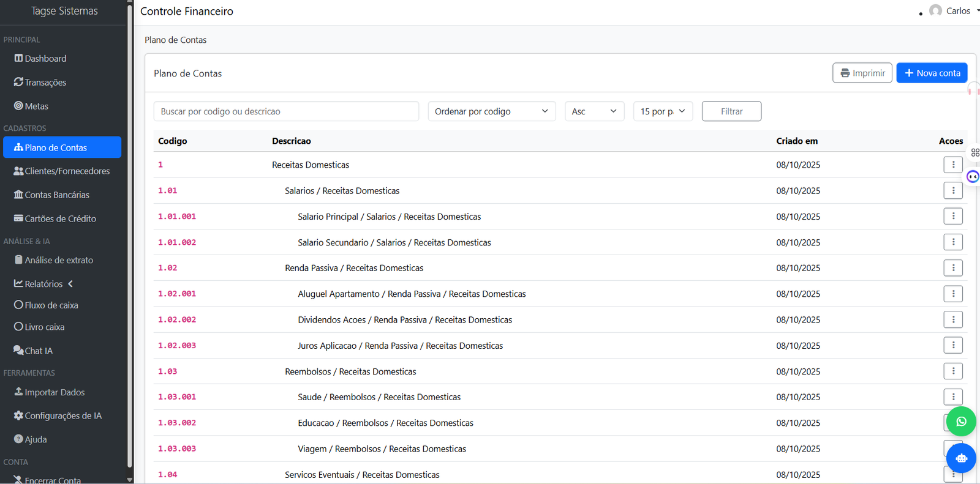Open the Asc sort direction dropdown
This screenshot has width=980, height=484.
coord(594,111)
